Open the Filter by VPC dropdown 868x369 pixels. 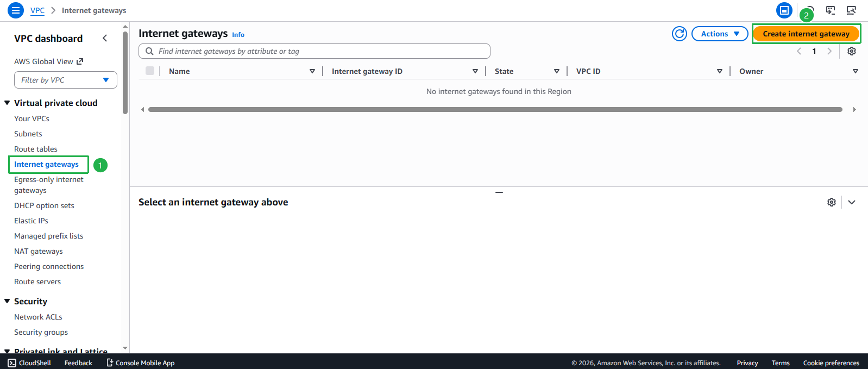tap(66, 80)
